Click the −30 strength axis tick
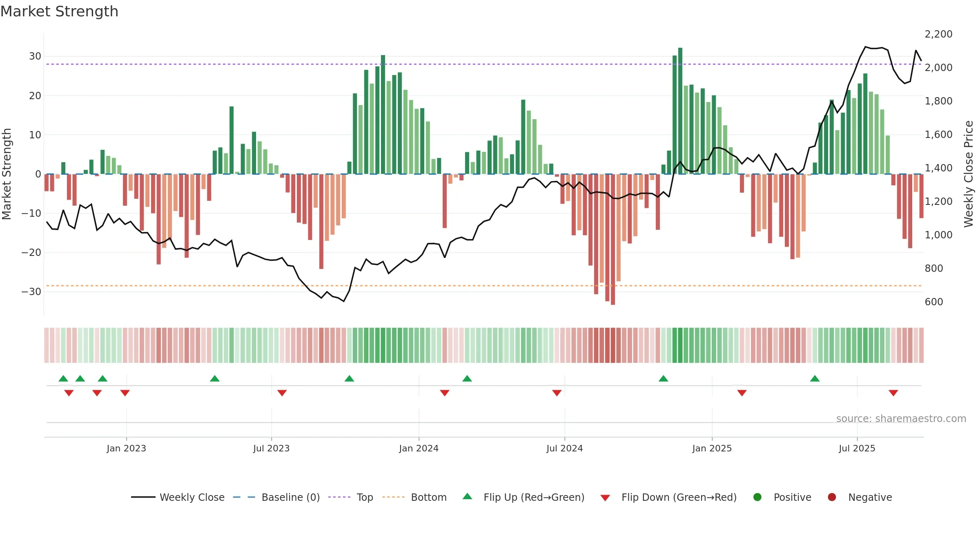 click(x=31, y=292)
